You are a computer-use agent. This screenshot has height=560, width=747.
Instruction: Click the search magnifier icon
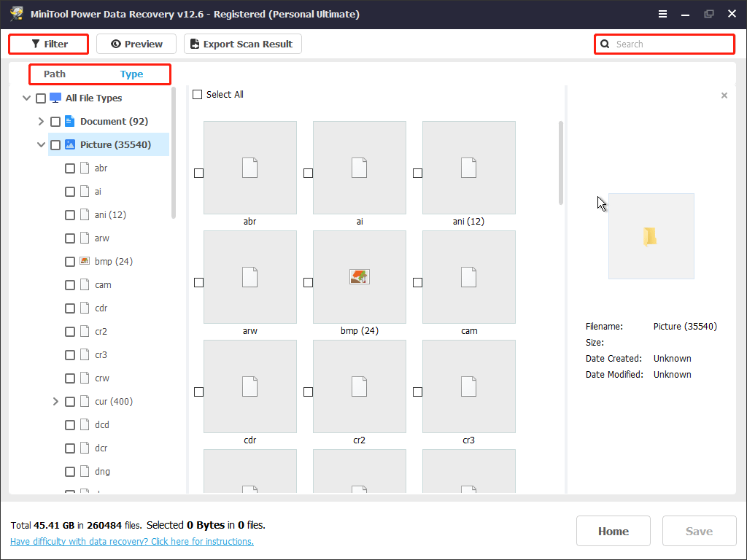click(605, 44)
